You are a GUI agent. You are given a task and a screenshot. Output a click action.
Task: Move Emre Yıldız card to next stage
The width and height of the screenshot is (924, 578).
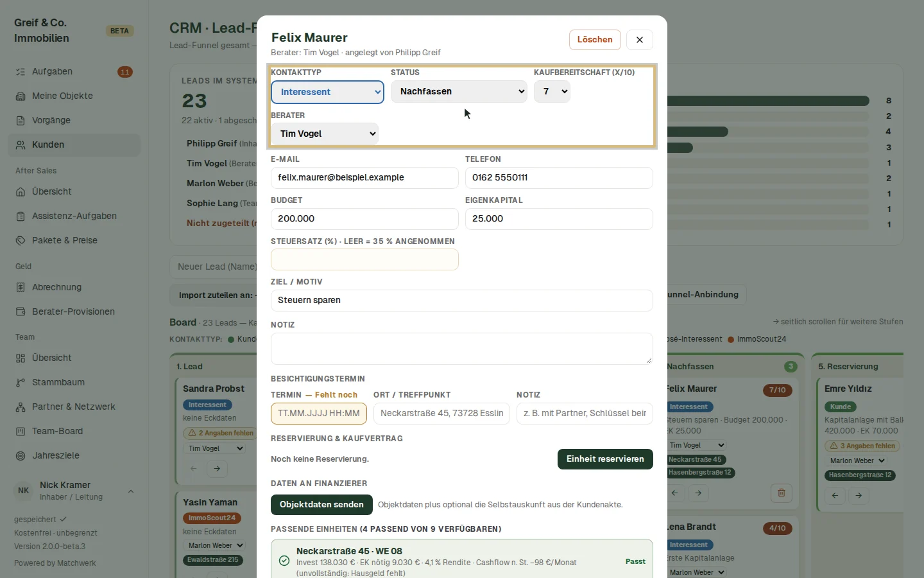tap(859, 496)
